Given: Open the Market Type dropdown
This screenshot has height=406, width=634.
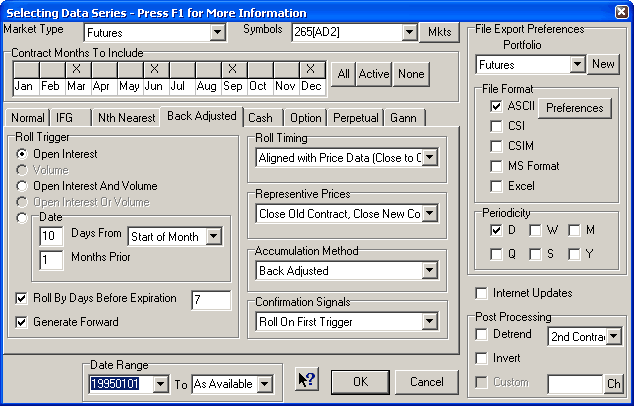Looking at the screenshot, I should coord(218,33).
